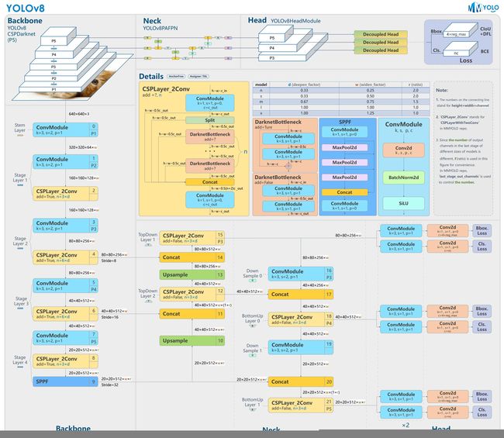Select the 'Stage Layer 3' label

click(x=21, y=301)
